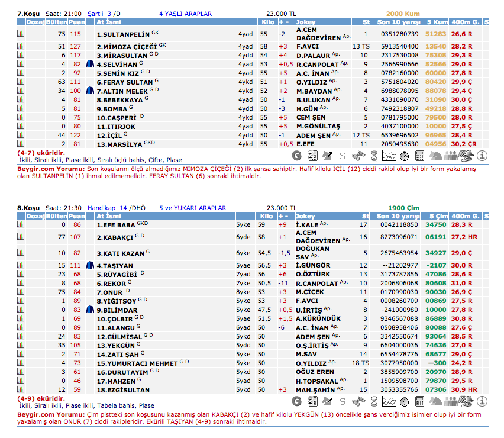The width and height of the screenshot is (504, 438).
Task: Click the Jokey column header in race 8
Action: (306, 217)
